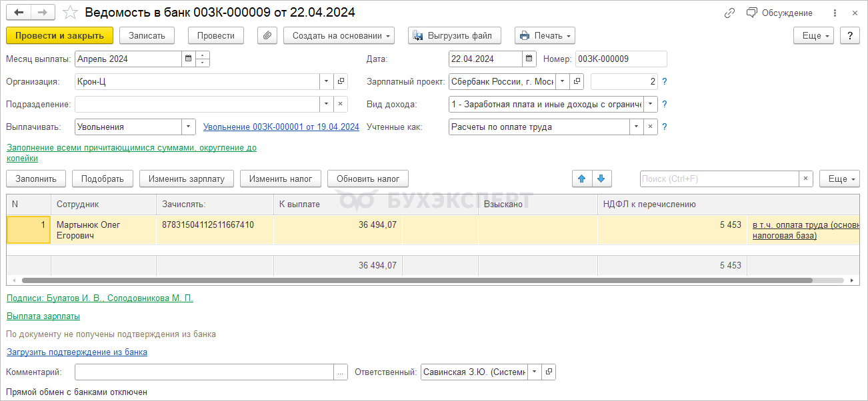
Task: Expand the Подразделение dropdown
Action: coord(327,104)
